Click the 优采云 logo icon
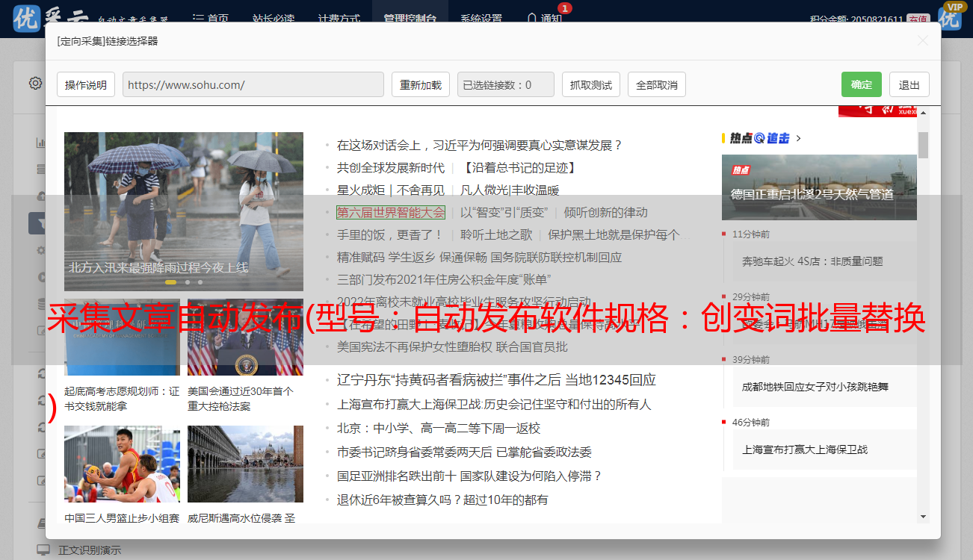This screenshot has width=973, height=560. pos(28,18)
